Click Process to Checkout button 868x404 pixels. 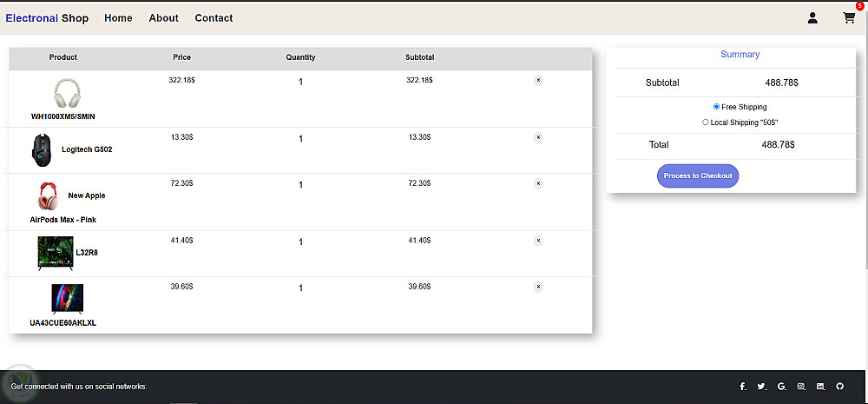698,176
